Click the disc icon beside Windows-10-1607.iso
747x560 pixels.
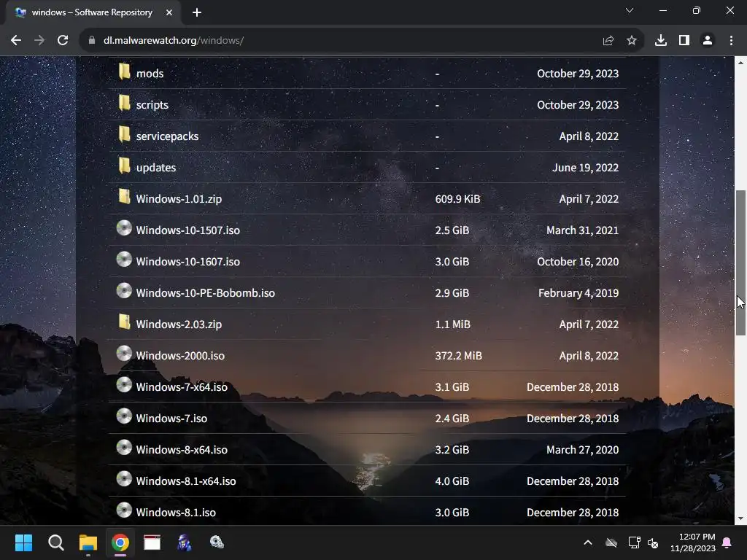[124, 260]
